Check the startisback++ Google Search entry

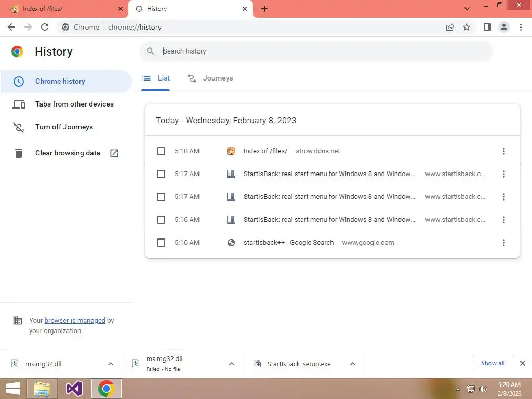(x=161, y=243)
